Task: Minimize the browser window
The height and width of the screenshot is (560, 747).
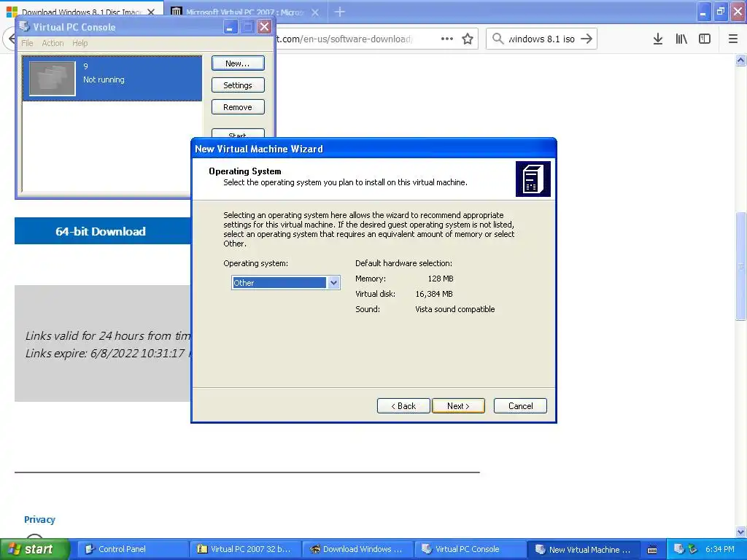Action: 703,12
